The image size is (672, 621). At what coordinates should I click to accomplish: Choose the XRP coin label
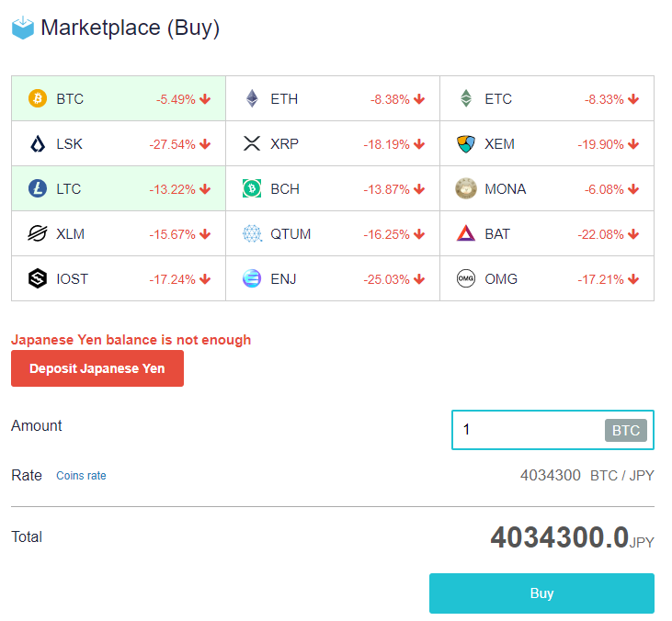[x=285, y=144]
